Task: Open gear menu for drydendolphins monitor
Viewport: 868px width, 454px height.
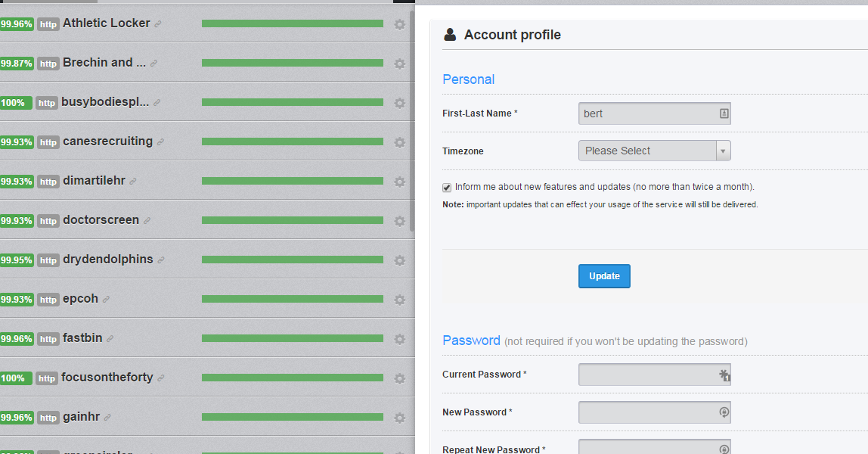Action: [400, 260]
